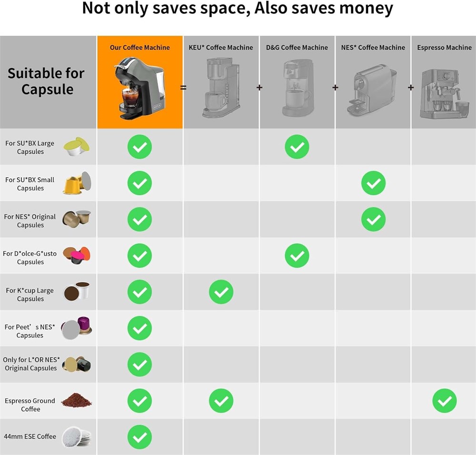476x455 pixels.
Task: Click Espresso Machine checkmark for Ground Coffee
Action: coord(444,401)
